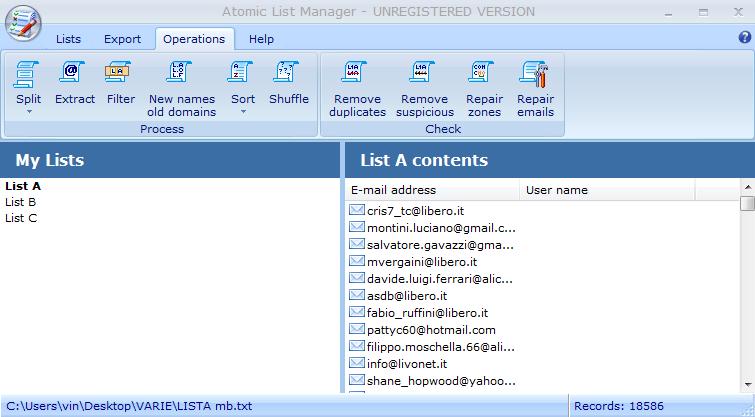
Task: Select List C in My Lists
Action: click(21, 218)
